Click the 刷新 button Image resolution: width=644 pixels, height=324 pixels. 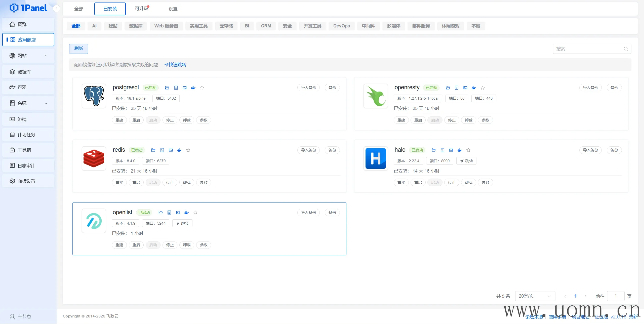point(78,49)
